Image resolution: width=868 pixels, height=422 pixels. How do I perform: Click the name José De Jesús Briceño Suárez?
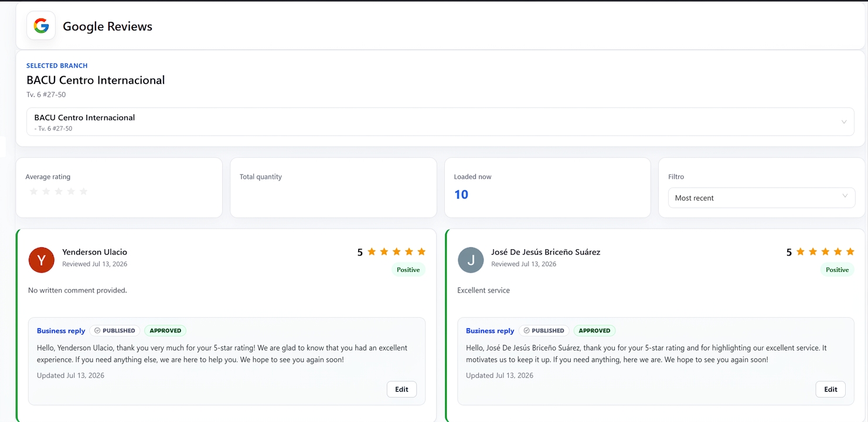(546, 252)
